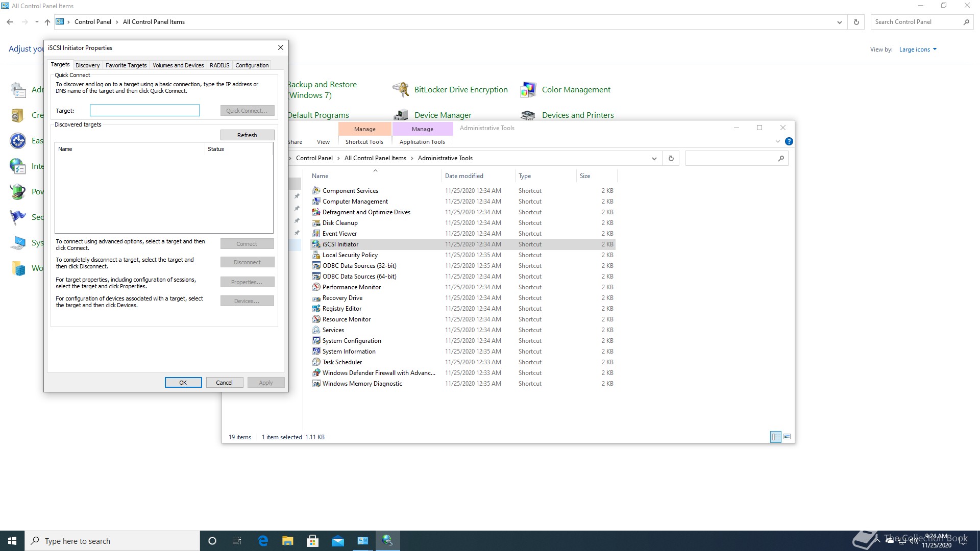Click the Refresh button for discovered targets
980x551 pixels.
point(247,135)
